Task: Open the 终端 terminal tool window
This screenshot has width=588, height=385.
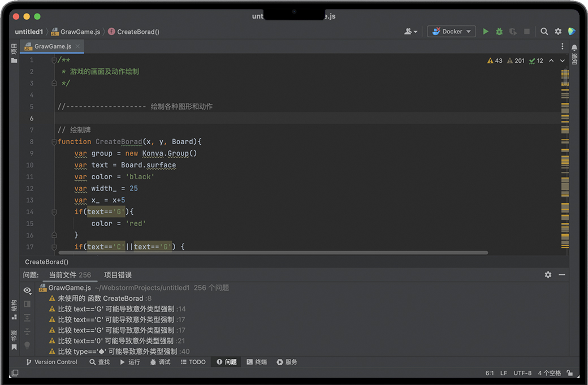Action: point(257,362)
